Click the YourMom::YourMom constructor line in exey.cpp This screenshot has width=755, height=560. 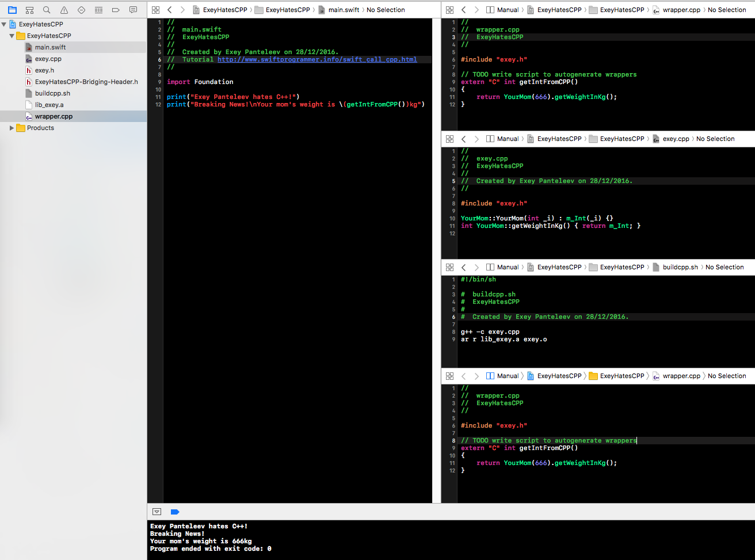pos(537,218)
